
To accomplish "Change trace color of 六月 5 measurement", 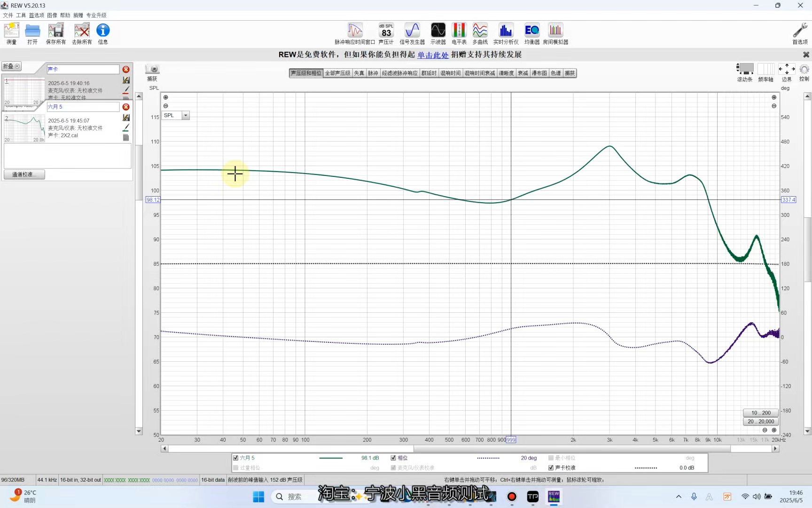I will click(x=126, y=127).
